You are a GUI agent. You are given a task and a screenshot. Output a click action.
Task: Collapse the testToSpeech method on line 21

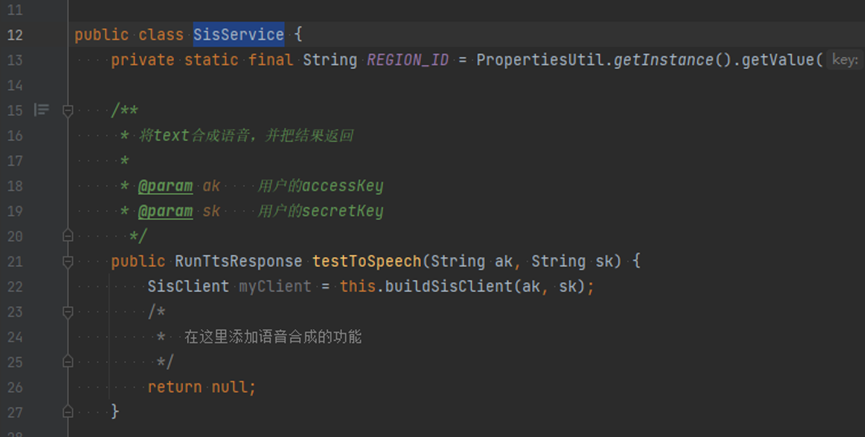click(x=68, y=261)
